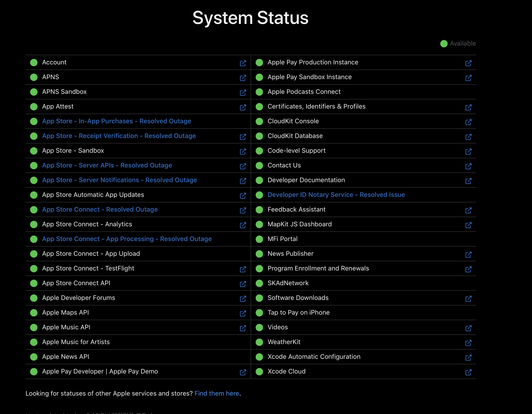Viewport: 532px width, 414px height.
Task: Expand Developer ID Notary Service Resolved Issue
Action: pos(336,195)
